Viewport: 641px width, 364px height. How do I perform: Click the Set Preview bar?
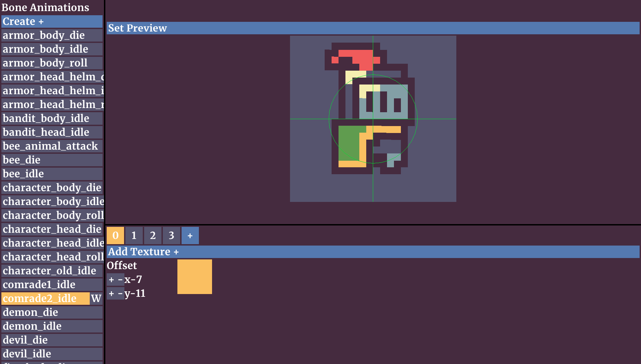(x=373, y=28)
